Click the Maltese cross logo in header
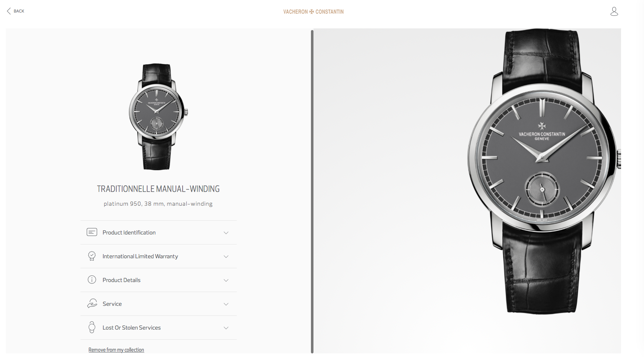This screenshot has height=363, width=644. tap(311, 12)
